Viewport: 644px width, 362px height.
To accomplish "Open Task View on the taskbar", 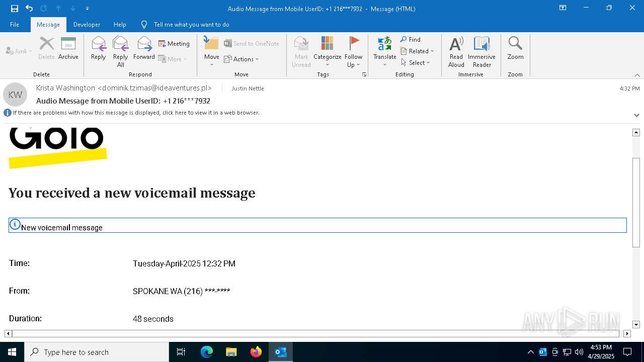I will pos(181,352).
